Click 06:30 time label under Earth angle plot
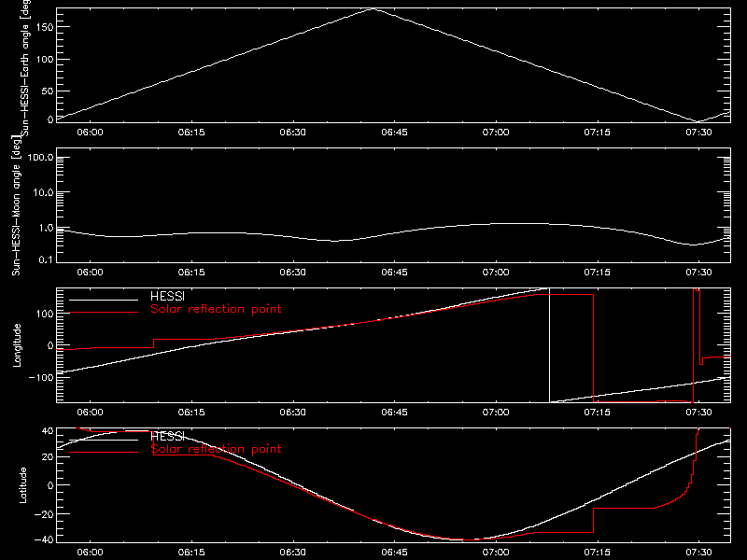This screenshot has height=560, width=747. tap(293, 133)
